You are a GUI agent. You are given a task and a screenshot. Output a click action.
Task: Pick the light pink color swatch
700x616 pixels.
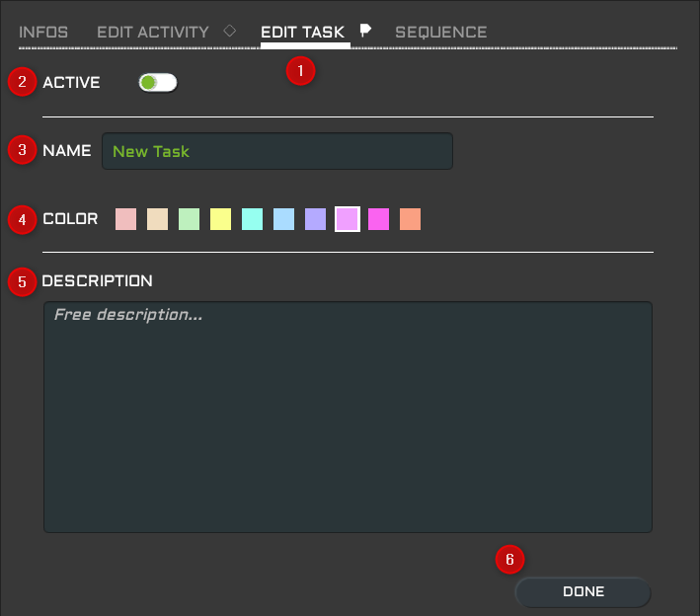pos(125,219)
